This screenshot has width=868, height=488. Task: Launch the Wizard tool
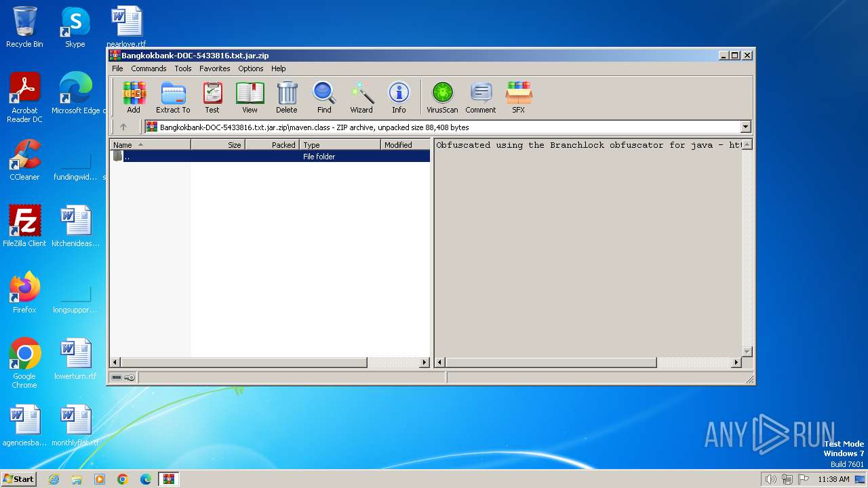click(361, 97)
